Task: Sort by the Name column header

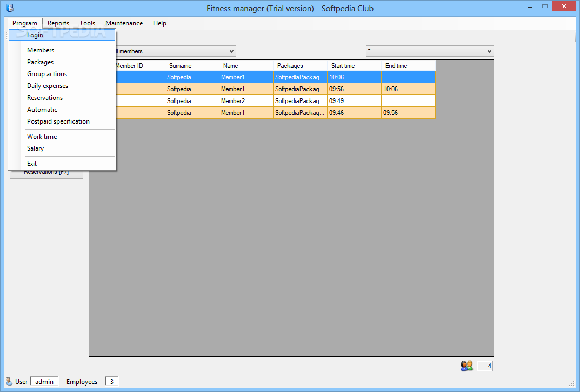Action: (246, 66)
